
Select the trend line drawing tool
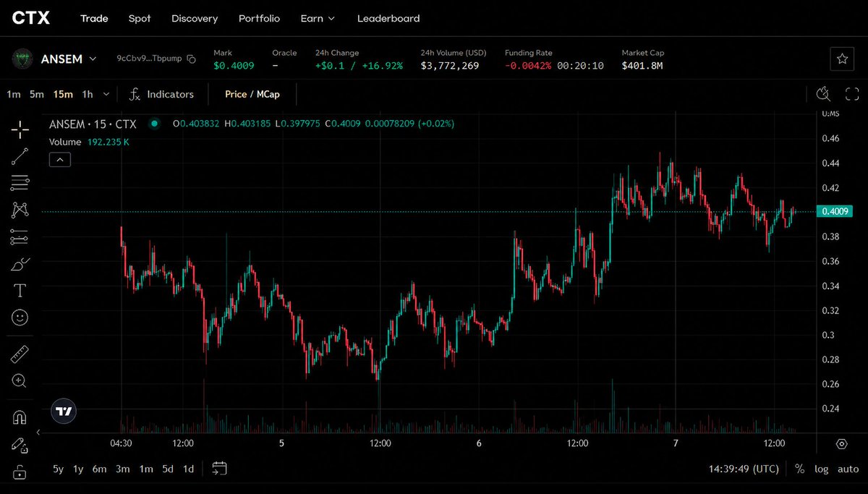point(20,156)
